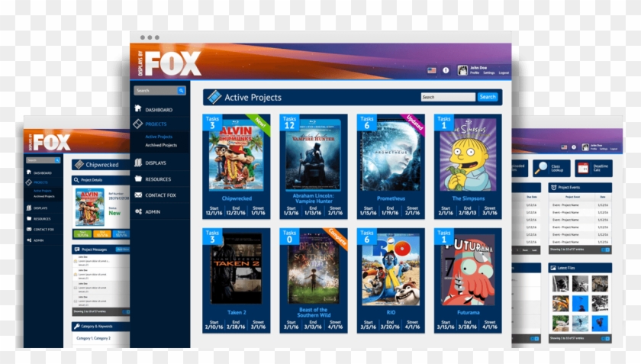The image size is (641, 364).
Task: Click the Project Messages chat icon, left window
Action: [x=77, y=249]
